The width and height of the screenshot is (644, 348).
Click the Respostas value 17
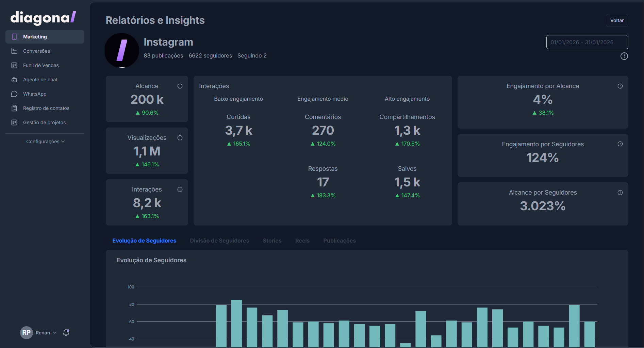(x=323, y=182)
